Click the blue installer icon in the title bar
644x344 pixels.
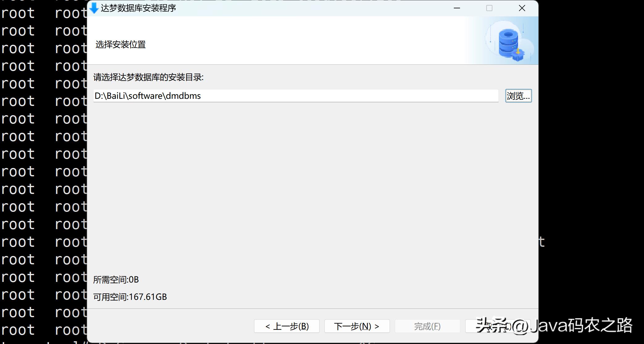tap(94, 8)
